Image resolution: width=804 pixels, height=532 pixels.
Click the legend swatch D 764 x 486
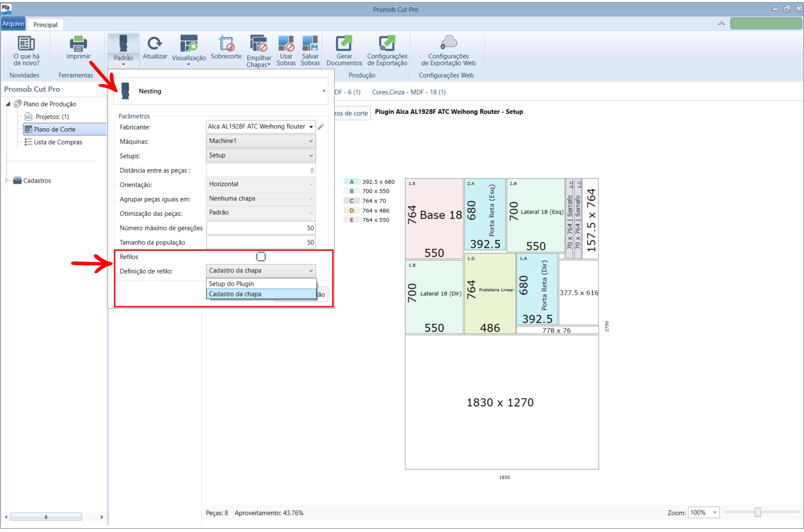point(351,210)
